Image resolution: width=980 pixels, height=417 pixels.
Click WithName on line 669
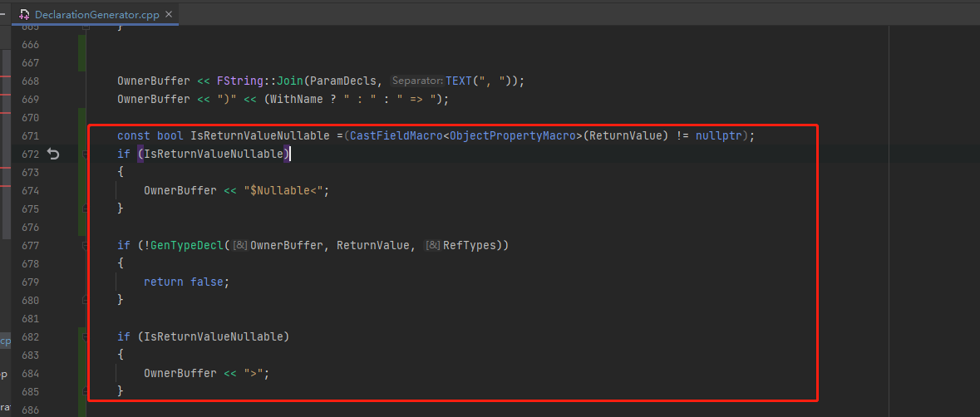[x=297, y=99]
